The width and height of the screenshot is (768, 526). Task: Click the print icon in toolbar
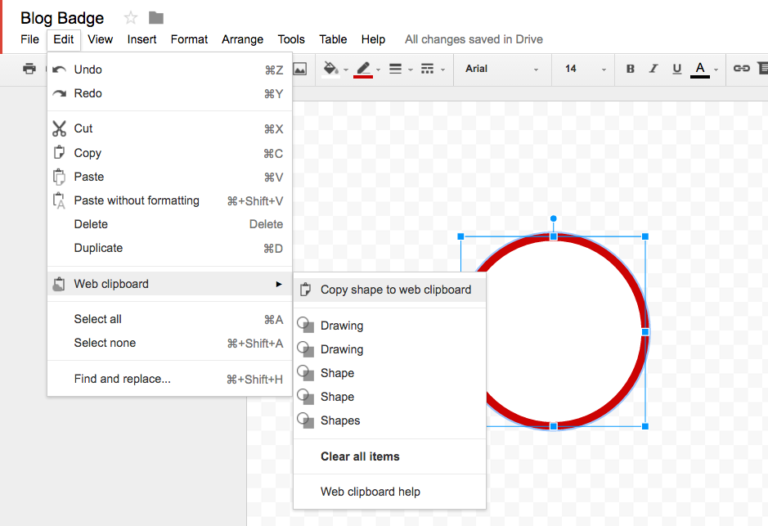[x=29, y=69]
